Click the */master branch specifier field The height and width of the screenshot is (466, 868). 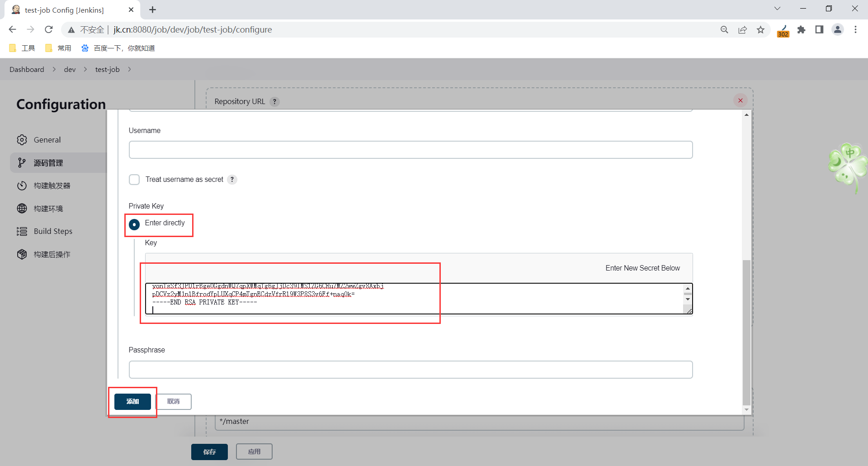click(x=479, y=422)
